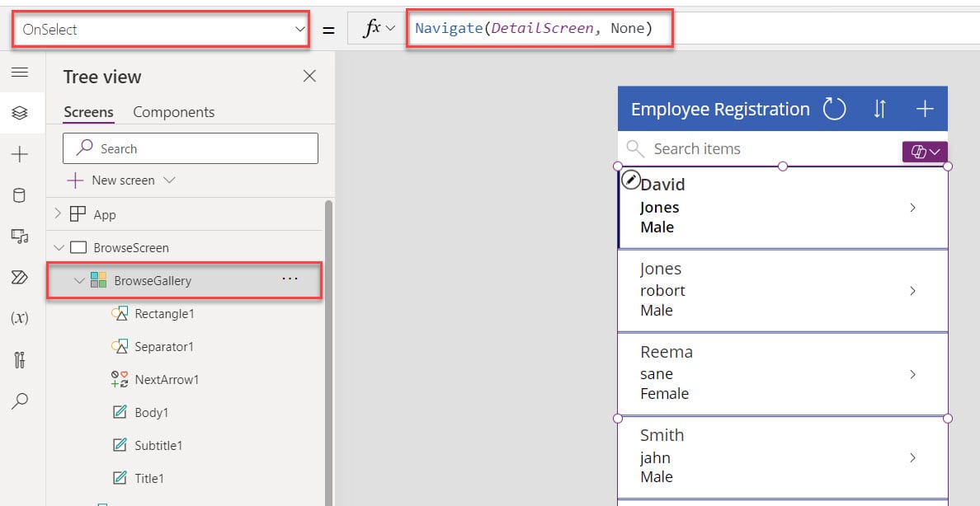The height and width of the screenshot is (506, 980).
Task: Open the Advanced tools icon
Action: click(20, 360)
